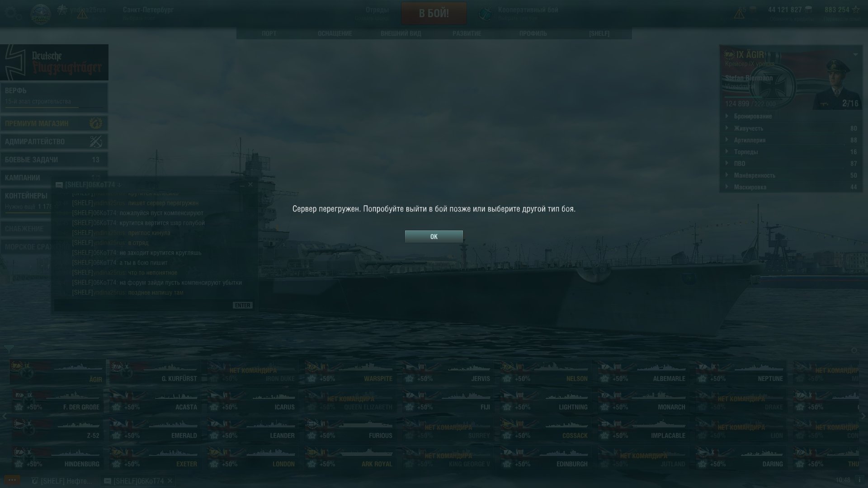
Task: Open the Admiralty crossed tools icon
Action: click(96, 141)
